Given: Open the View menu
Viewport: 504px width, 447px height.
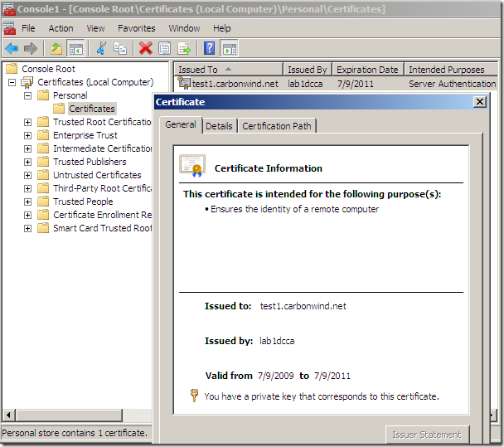Looking at the screenshot, I should 95,28.
